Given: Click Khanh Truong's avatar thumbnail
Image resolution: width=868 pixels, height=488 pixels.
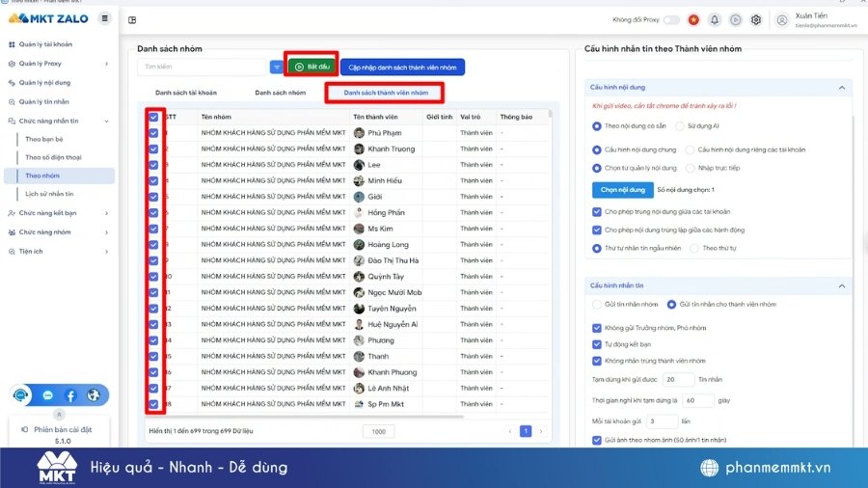Looking at the screenshot, I should click(359, 149).
